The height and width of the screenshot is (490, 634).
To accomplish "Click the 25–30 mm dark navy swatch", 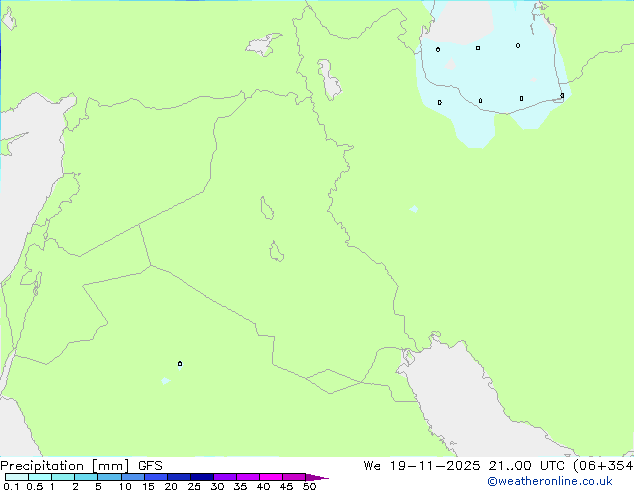I will pyautogui.click(x=201, y=477).
